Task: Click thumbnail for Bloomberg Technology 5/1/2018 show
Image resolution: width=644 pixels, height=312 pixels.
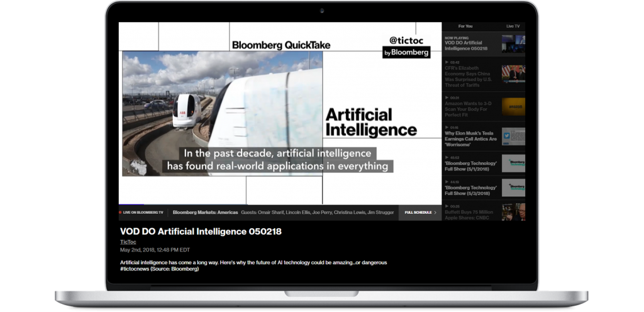Action: tap(513, 164)
